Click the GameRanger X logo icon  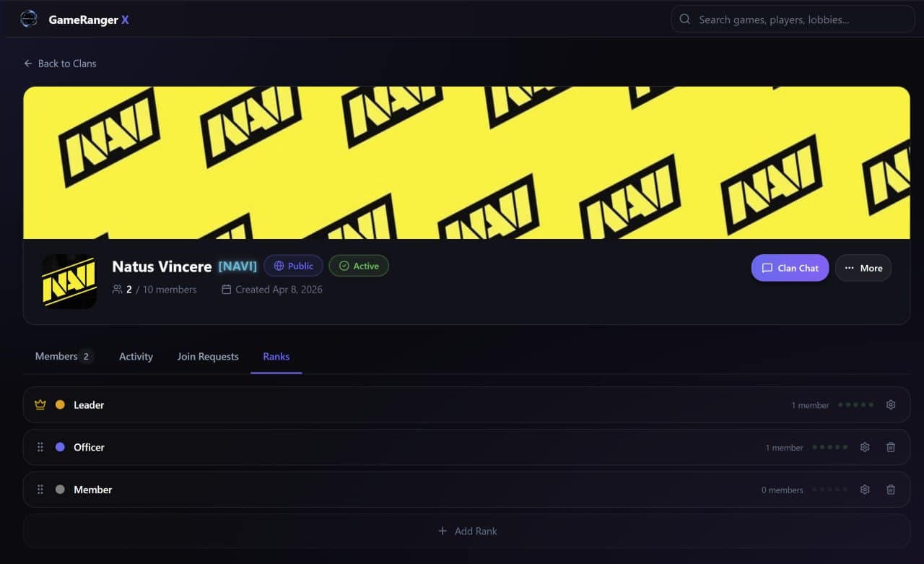coord(29,19)
